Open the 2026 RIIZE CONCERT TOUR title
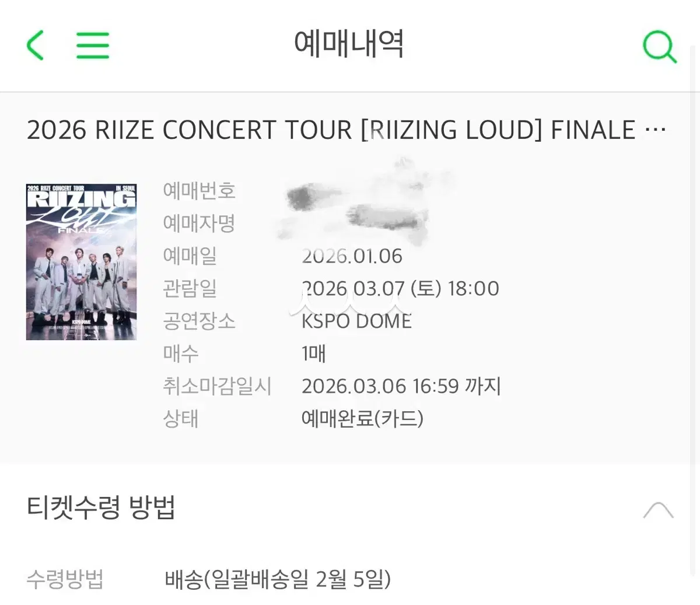 pos(330,130)
